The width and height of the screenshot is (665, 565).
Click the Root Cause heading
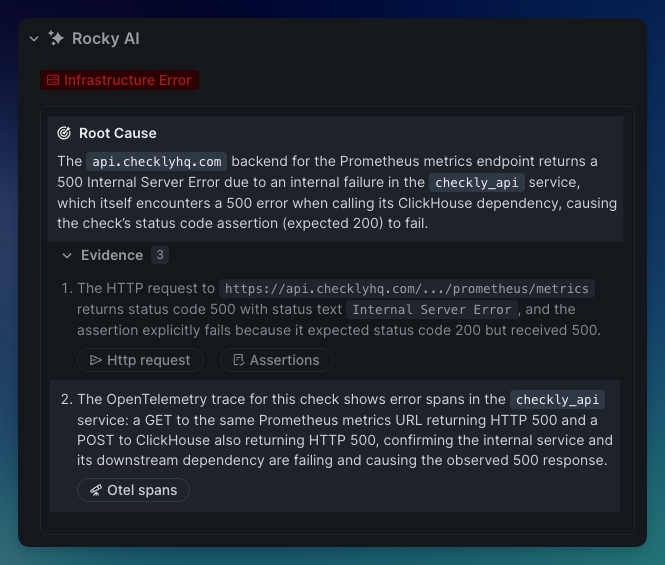[117, 133]
